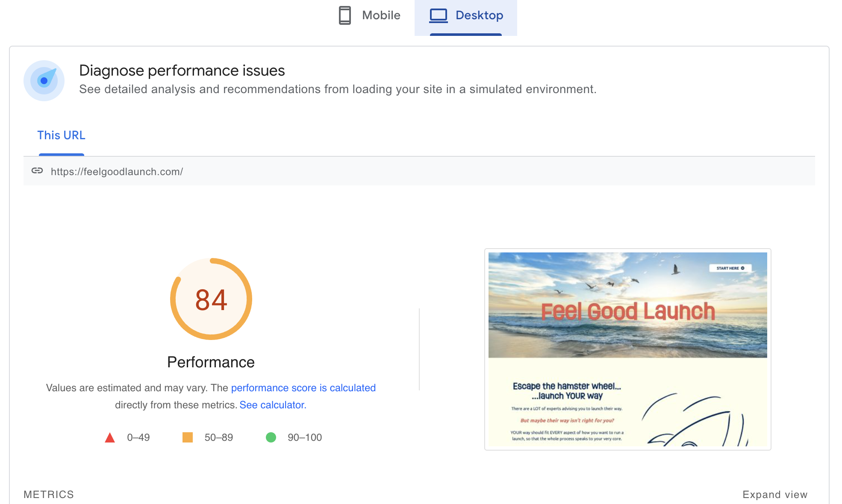Click the link chain icon beside URL
The height and width of the screenshot is (504, 842).
point(37,171)
